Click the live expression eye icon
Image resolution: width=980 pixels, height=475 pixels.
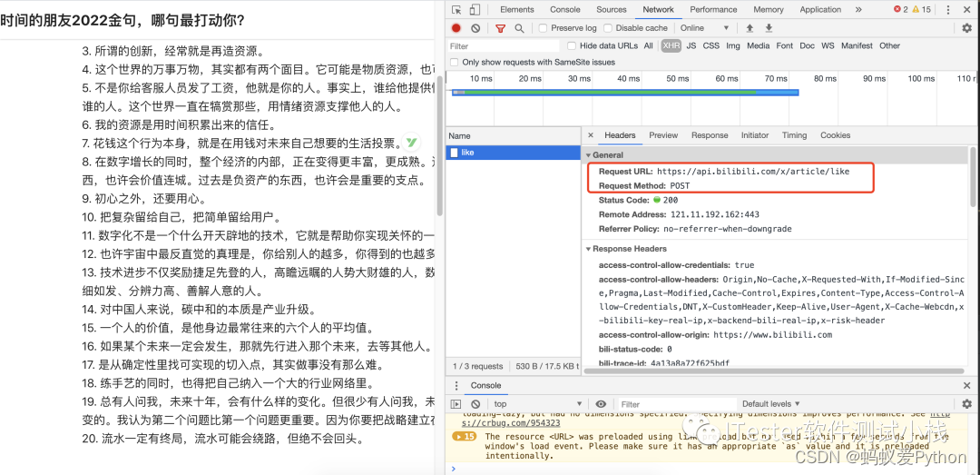(x=601, y=404)
